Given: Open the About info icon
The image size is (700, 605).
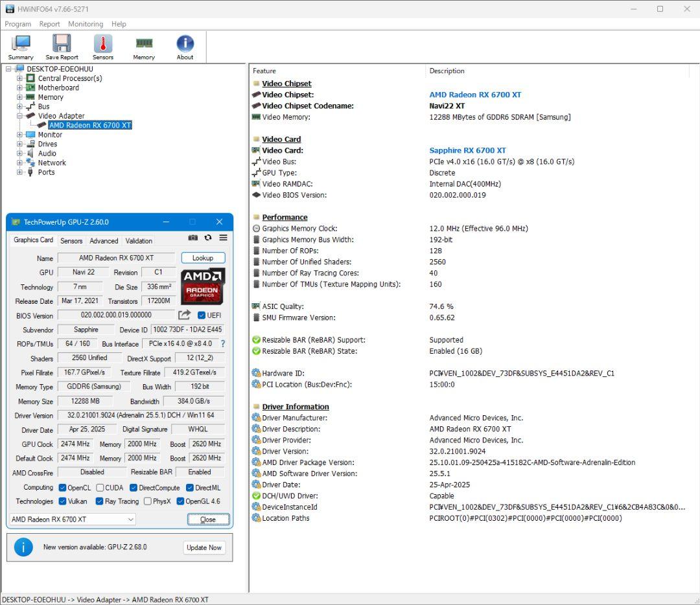Looking at the screenshot, I should click(185, 47).
